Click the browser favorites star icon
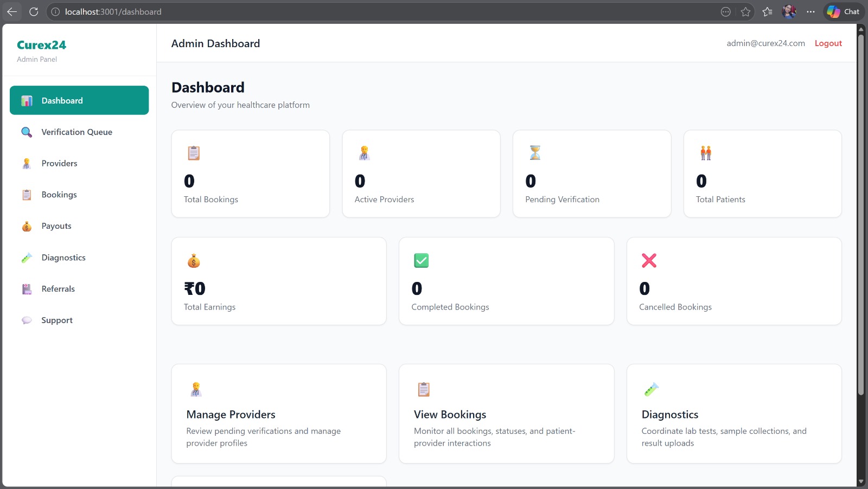 [745, 12]
